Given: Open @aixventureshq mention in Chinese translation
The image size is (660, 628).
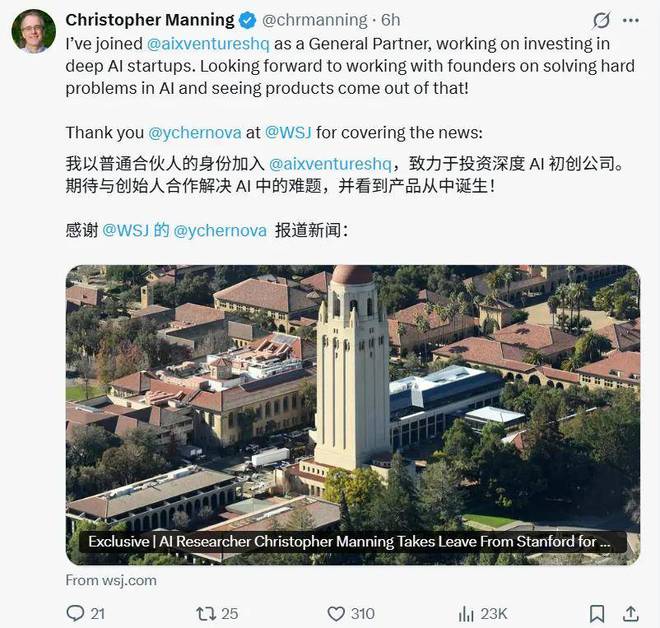Looking at the screenshot, I should 330,163.
